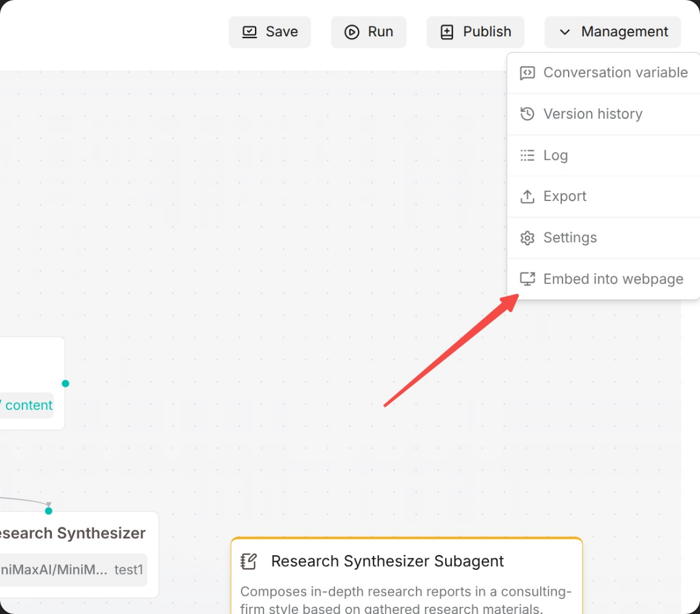Click the Run button
Image resolution: width=700 pixels, height=614 pixels.
[x=368, y=32]
